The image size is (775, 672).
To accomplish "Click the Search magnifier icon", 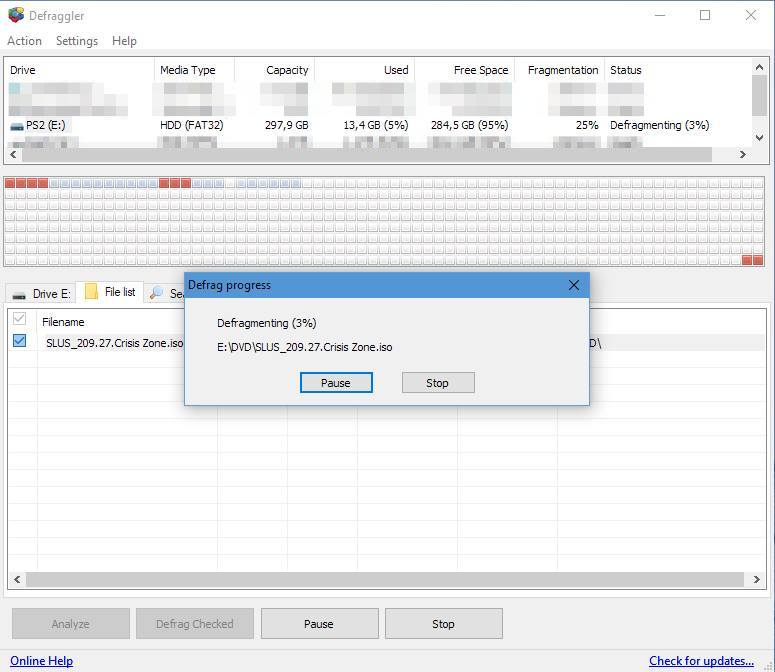I will 156,293.
